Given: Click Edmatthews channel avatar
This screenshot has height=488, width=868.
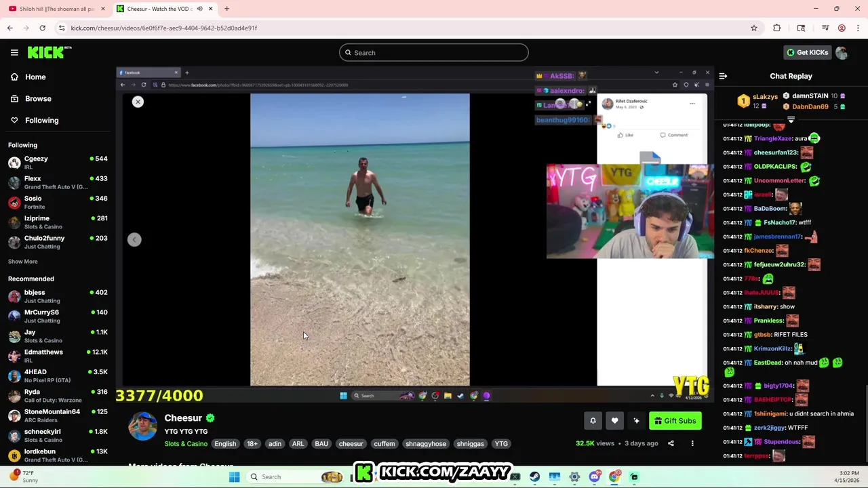Looking at the screenshot, I should pyautogui.click(x=14, y=356).
